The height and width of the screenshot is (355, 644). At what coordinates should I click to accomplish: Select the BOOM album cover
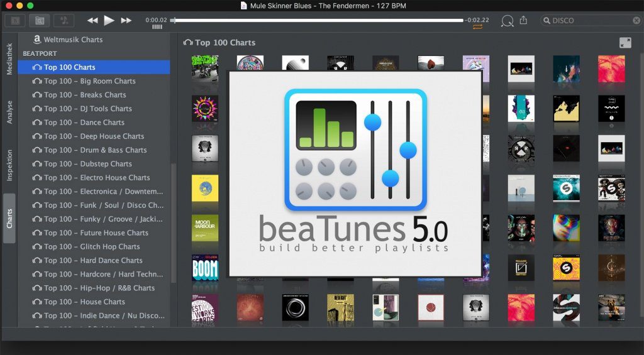[x=205, y=268]
